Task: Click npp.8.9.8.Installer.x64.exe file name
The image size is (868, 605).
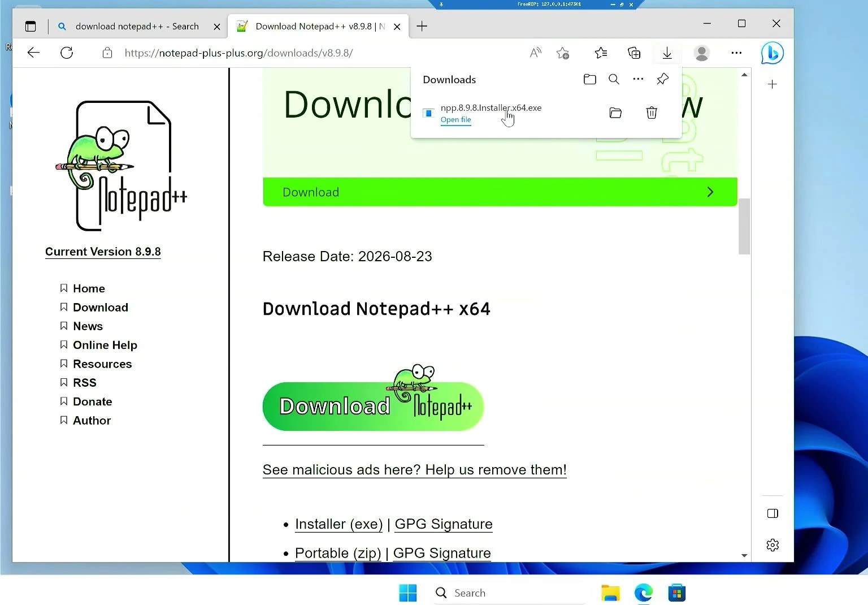Action: click(x=491, y=107)
